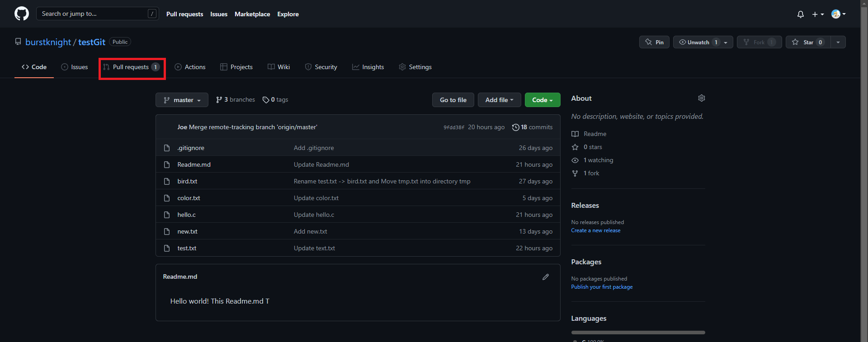Open Pull requests in top navigation

coord(184,14)
